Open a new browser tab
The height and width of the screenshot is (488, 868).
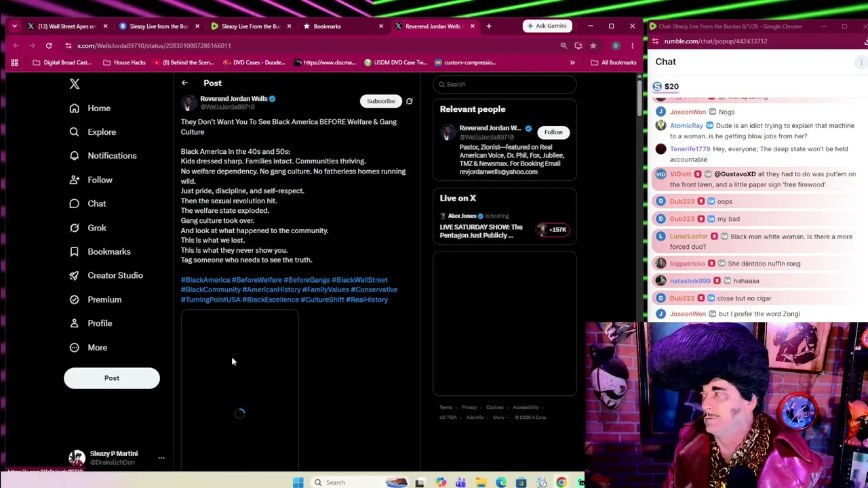(488, 26)
